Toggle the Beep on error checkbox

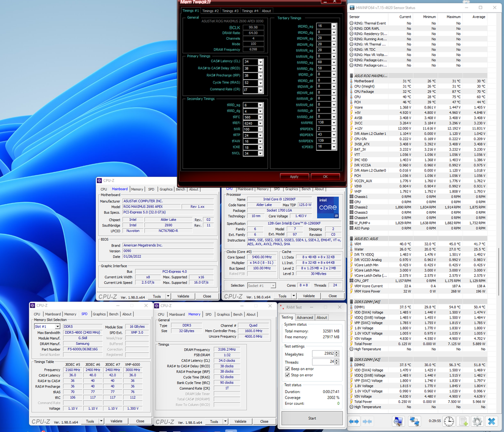(x=288, y=368)
